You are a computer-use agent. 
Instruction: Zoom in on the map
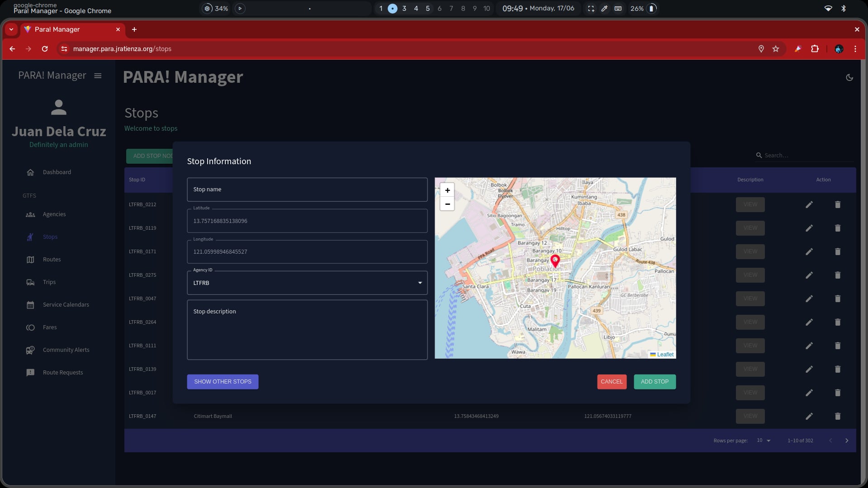[447, 190]
